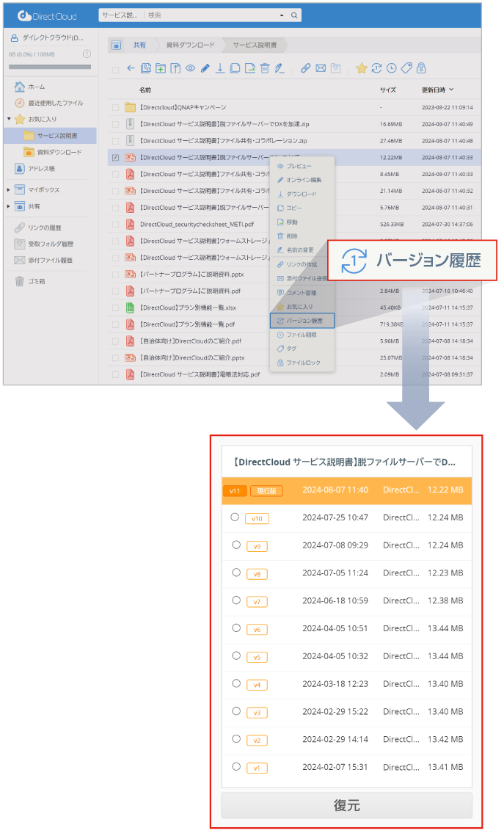This screenshot has height=836, width=504.
Task: Click the DirectCloud logo
Action: 47,16
